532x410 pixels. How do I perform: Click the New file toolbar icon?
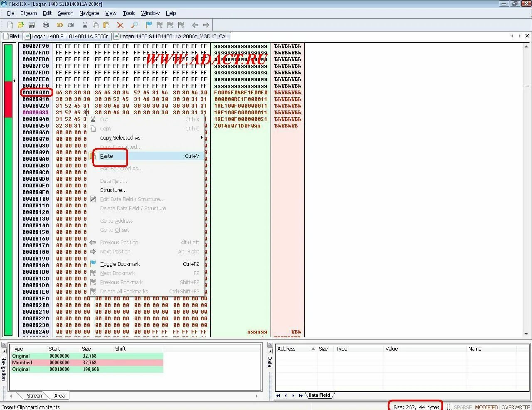pos(10,25)
